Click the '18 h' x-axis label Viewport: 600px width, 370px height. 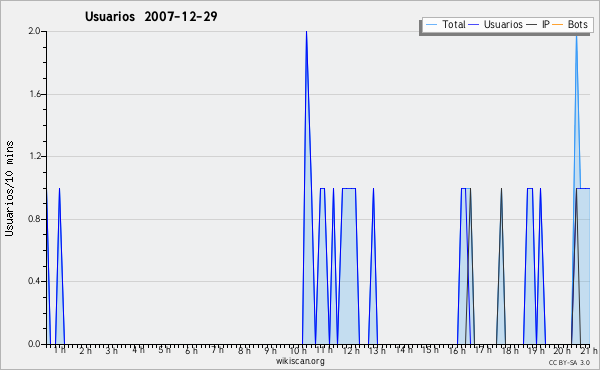[510, 350]
